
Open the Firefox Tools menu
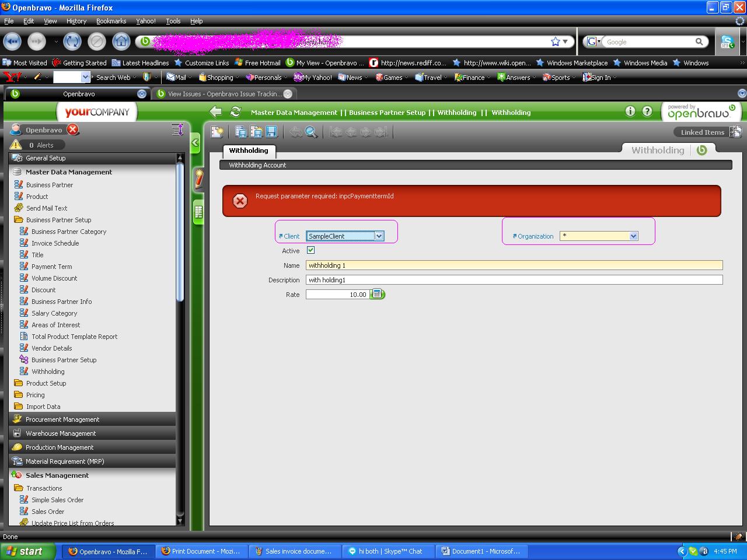pos(173,21)
